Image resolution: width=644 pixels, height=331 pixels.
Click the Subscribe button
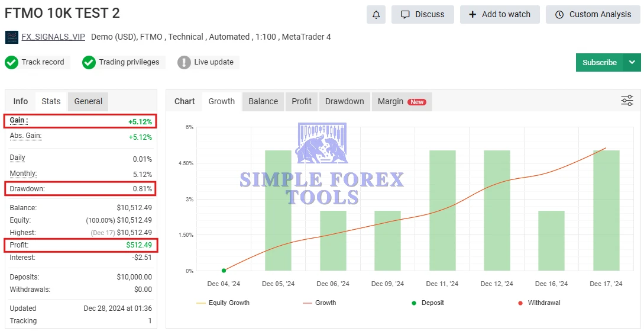[x=599, y=62]
